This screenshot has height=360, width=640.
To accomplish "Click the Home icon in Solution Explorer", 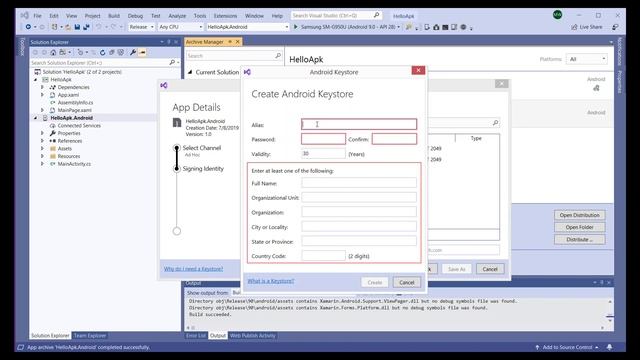I will (x=53, y=53).
